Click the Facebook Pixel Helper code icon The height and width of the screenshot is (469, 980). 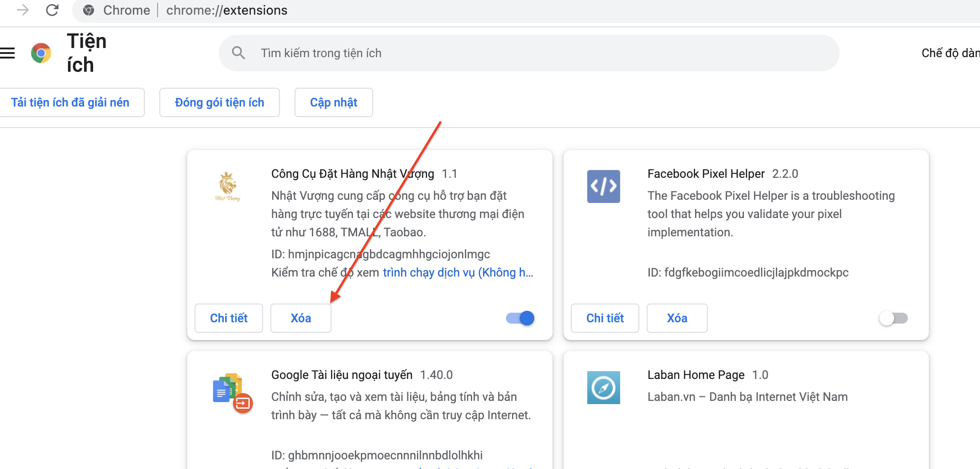[x=604, y=187]
